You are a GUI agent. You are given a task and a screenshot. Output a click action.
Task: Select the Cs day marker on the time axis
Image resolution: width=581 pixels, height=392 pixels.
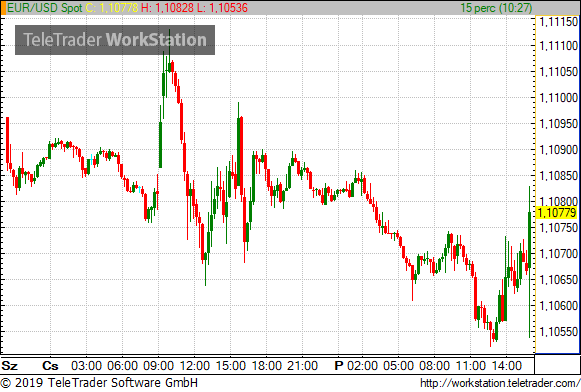pyautogui.click(x=50, y=366)
